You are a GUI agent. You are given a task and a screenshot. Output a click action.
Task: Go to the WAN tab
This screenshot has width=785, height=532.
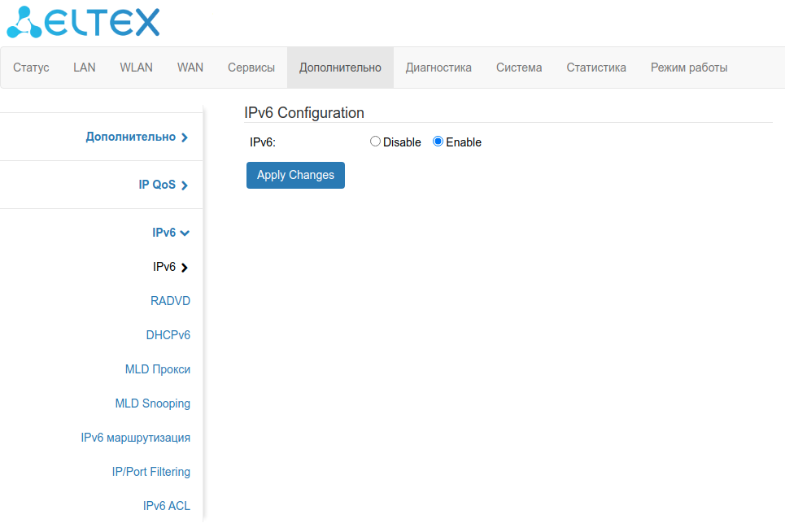click(190, 68)
